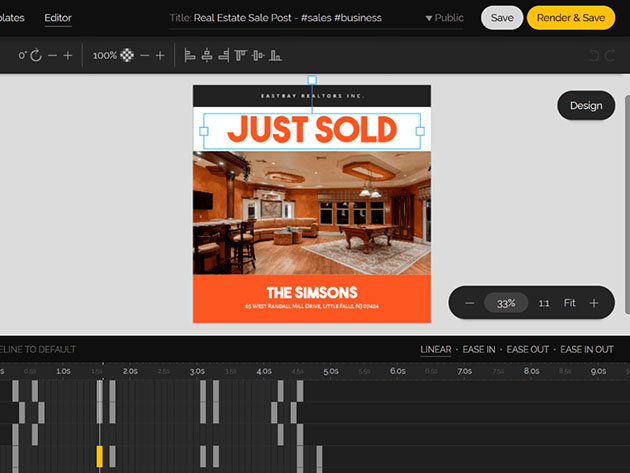Click the Save button
This screenshot has width=630, height=473.
pos(501,18)
